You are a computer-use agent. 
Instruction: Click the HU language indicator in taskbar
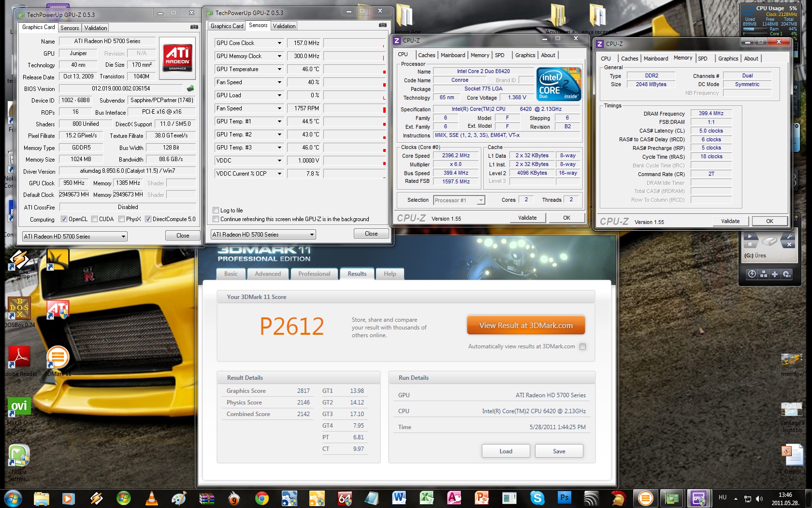[x=723, y=497]
